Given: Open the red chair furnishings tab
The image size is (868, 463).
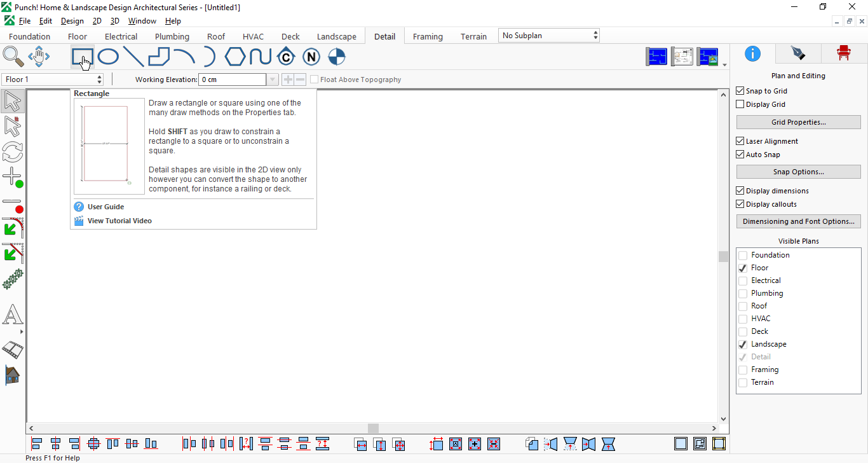Looking at the screenshot, I should [844, 53].
